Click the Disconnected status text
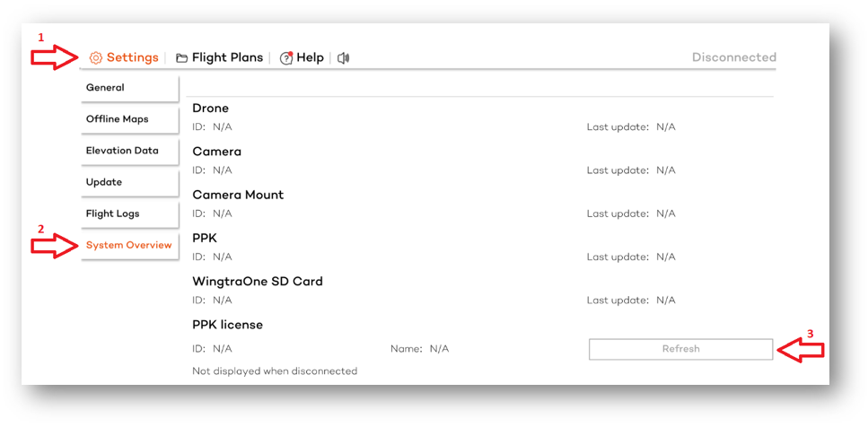This screenshot has height=427, width=868. click(733, 57)
